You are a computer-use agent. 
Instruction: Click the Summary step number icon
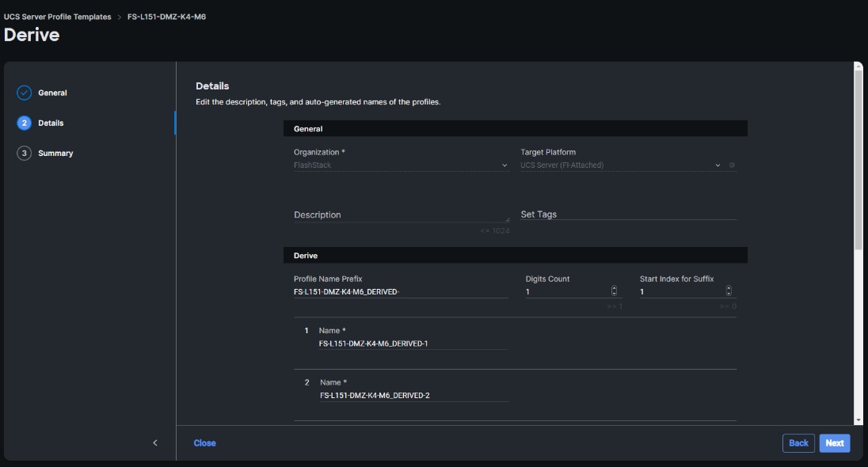pos(25,153)
